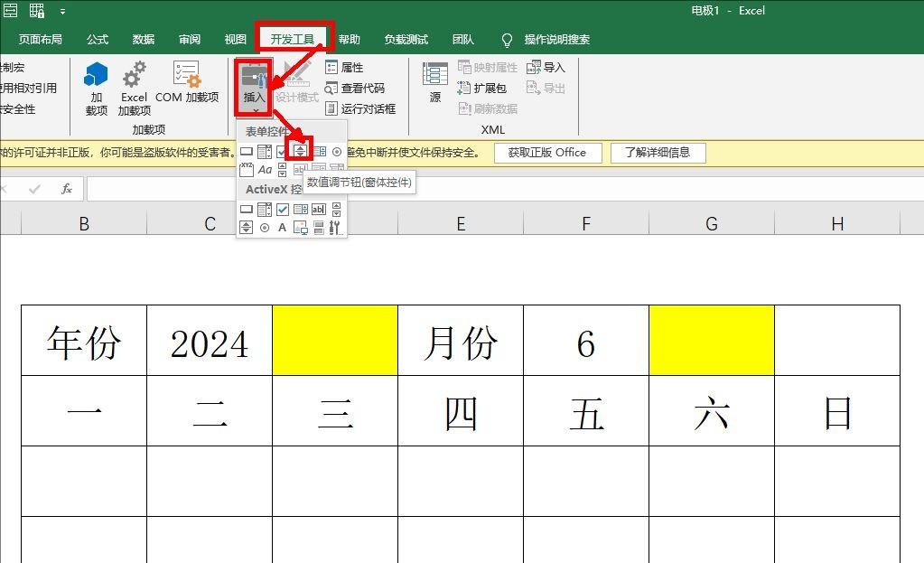
Task: Select the Button form control
Action: (x=247, y=152)
